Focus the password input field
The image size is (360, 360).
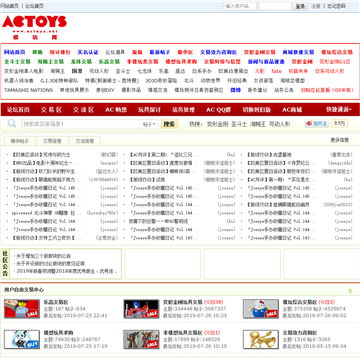tap(275, 6)
